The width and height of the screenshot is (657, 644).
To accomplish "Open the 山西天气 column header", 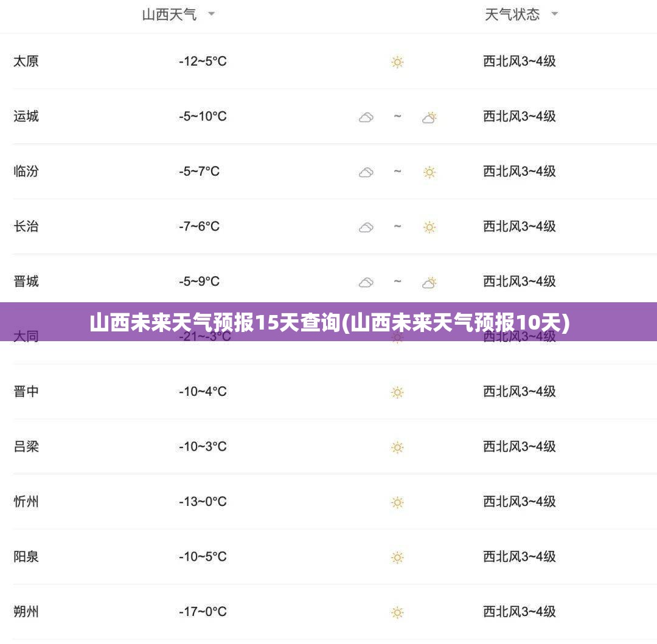I will (169, 15).
